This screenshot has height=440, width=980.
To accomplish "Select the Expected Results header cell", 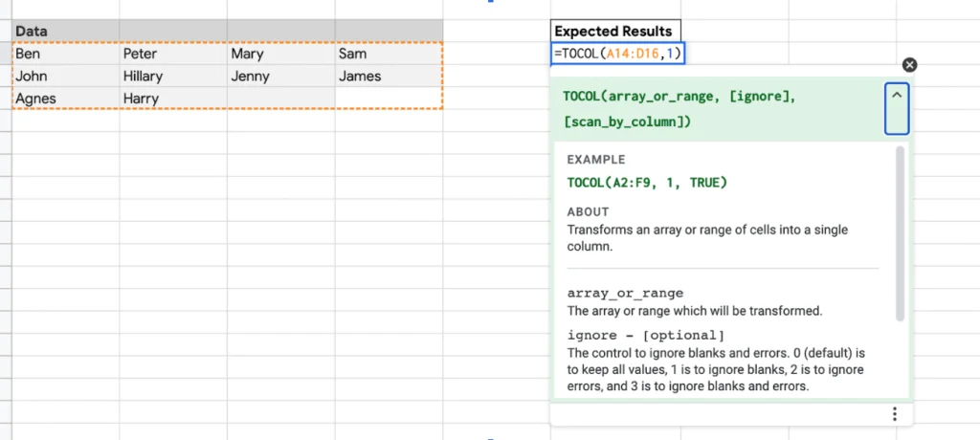I will tap(613, 32).
